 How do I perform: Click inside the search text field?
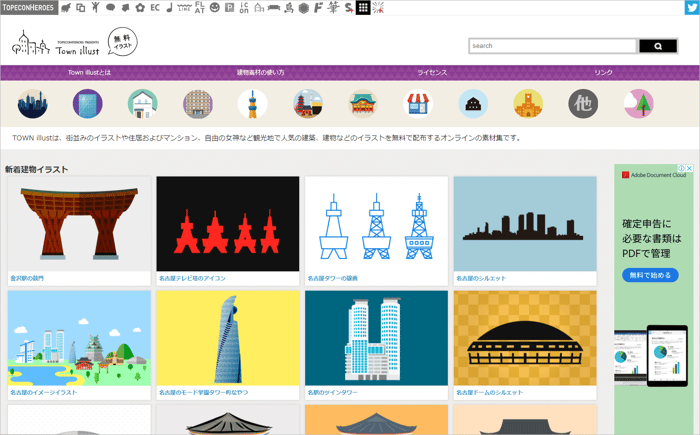552,46
